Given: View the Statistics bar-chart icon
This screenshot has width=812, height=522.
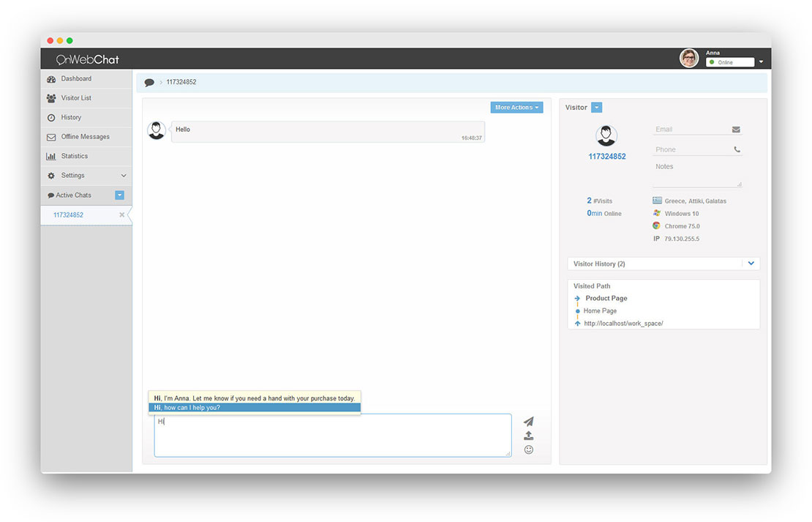Looking at the screenshot, I should click(x=51, y=156).
